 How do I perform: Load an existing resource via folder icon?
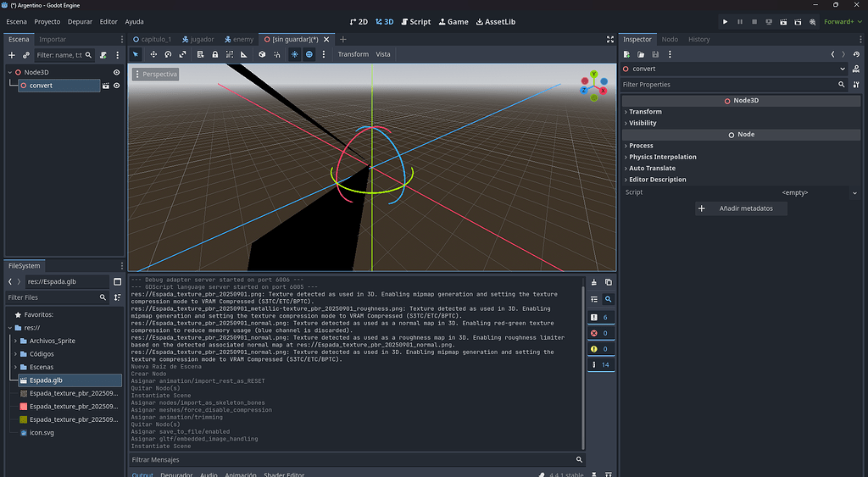(x=641, y=54)
